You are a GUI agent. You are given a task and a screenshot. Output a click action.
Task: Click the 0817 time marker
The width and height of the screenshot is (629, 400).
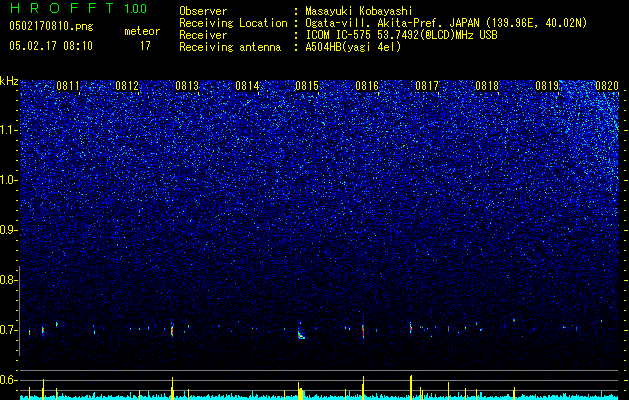coord(427,86)
